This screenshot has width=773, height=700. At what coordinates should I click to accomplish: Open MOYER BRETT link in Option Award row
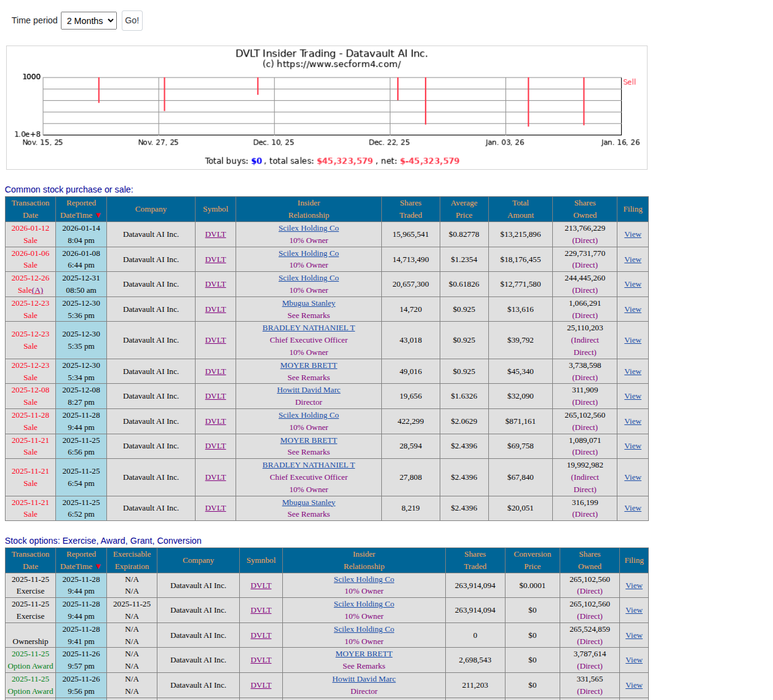click(364, 654)
